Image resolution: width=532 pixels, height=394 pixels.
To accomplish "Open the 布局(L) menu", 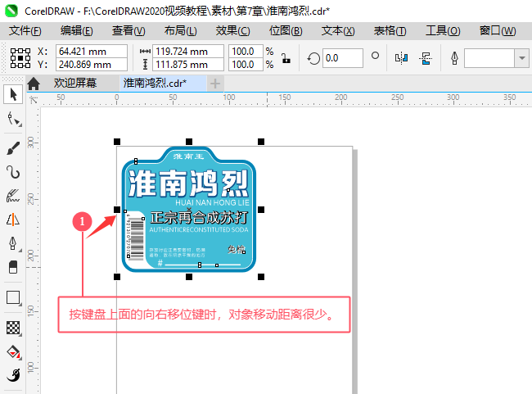I will tap(180, 31).
